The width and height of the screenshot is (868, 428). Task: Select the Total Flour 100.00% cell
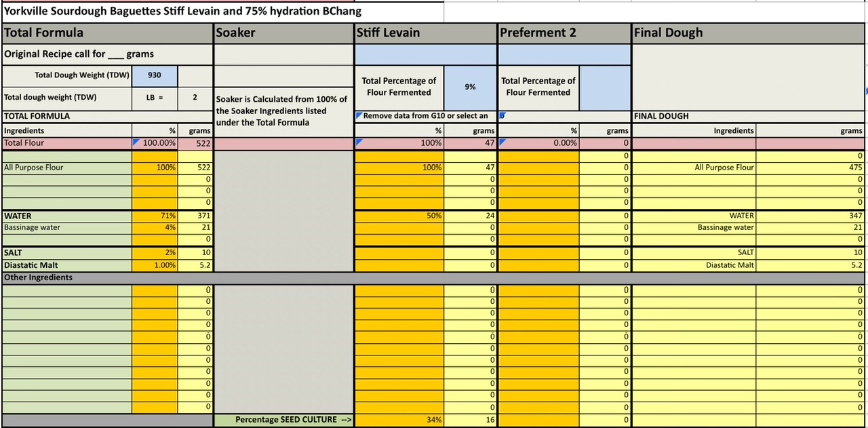click(155, 143)
